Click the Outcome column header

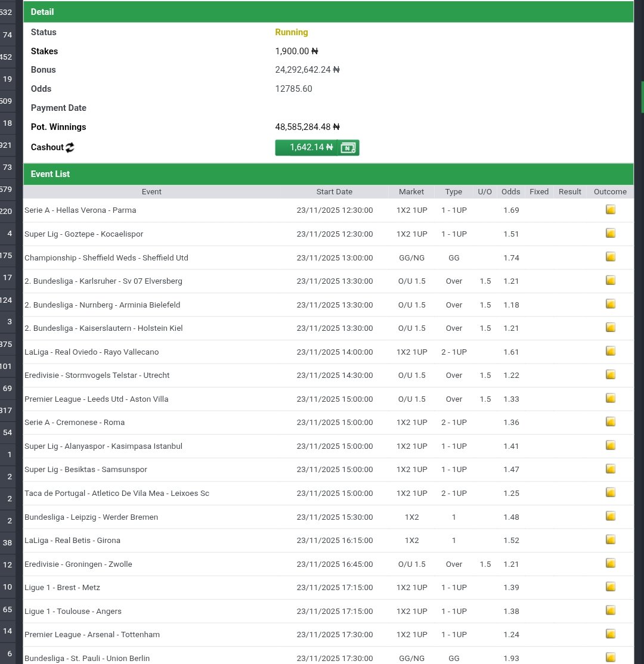[x=610, y=191]
